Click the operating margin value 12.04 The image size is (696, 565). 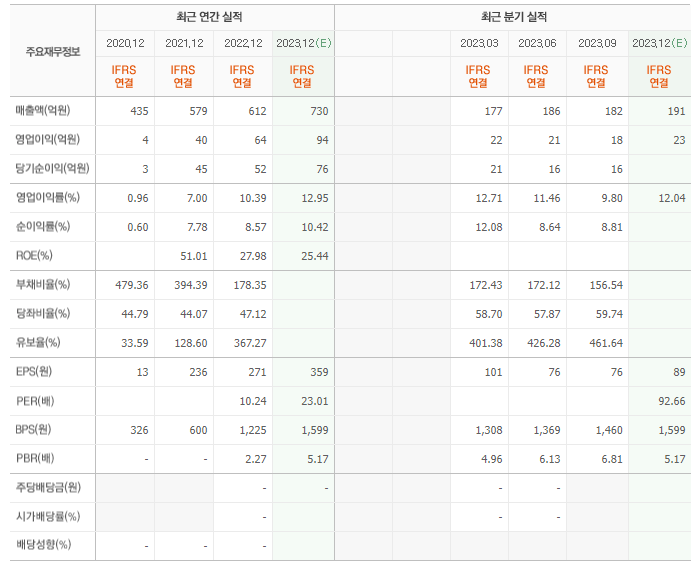click(x=672, y=198)
